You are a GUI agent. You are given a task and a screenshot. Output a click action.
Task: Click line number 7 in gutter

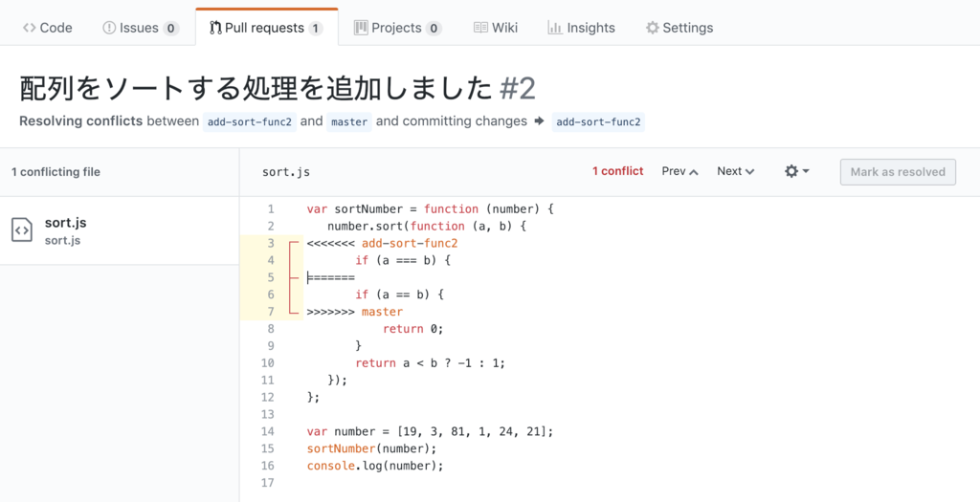(x=271, y=311)
